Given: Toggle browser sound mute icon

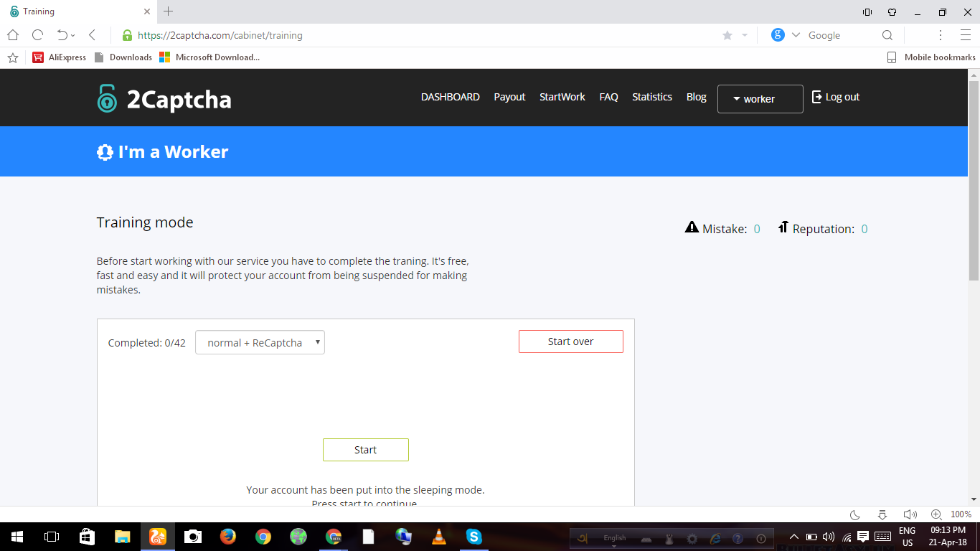Looking at the screenshot, I should [910, 514].
